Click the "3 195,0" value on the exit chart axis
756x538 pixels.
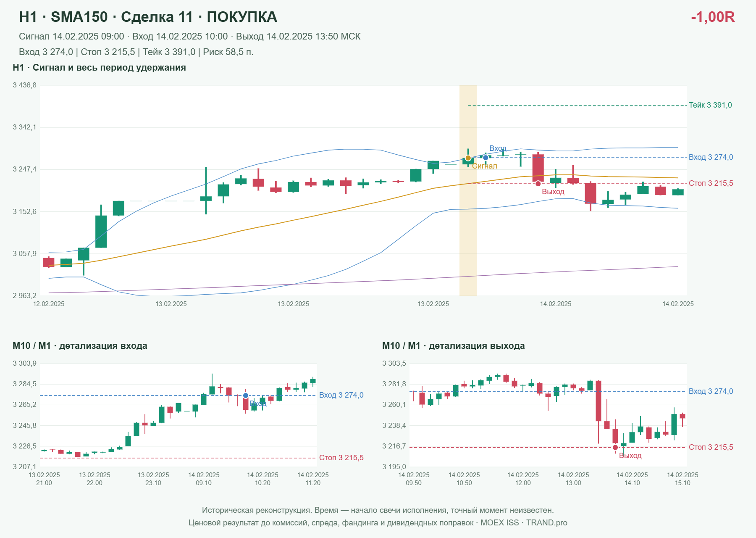coord(394,467)
